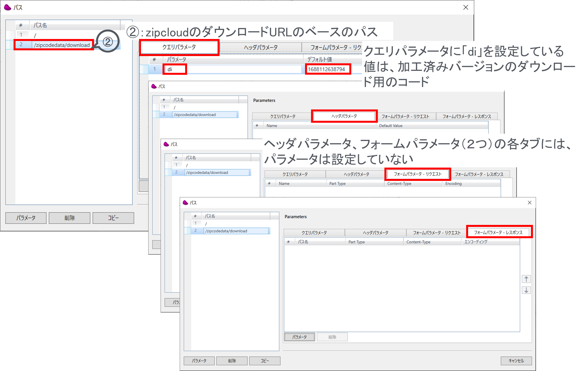The width and height of the screenshot is (588, 371).
Task: Click the move-down arrow in the front window
Action: pyautogui.click(x=526, y=290)
